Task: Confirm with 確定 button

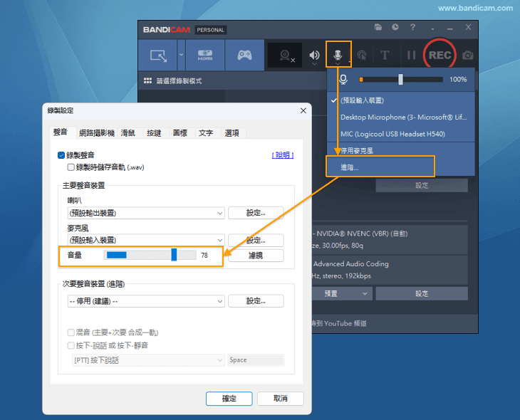Action: [229, 399]
